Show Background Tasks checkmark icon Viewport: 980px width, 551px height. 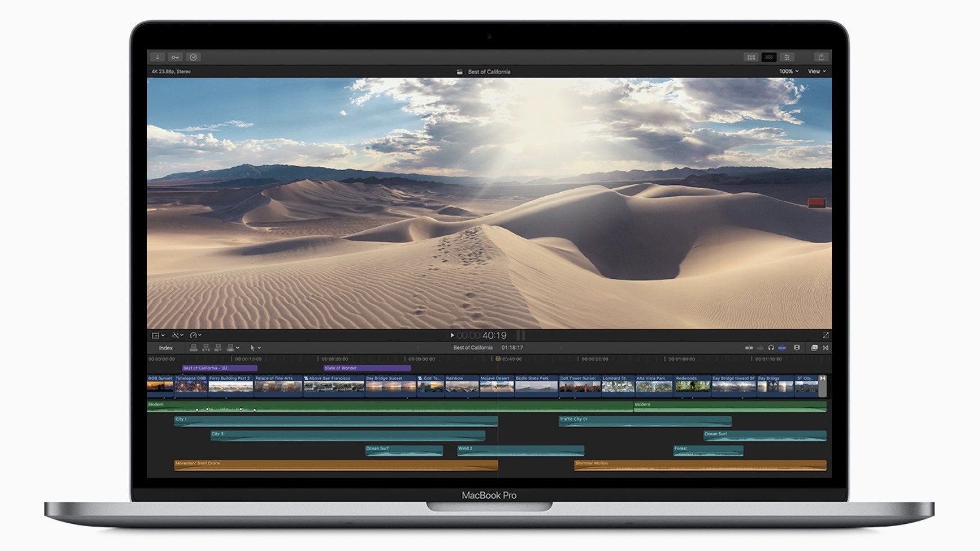point(193,57)
